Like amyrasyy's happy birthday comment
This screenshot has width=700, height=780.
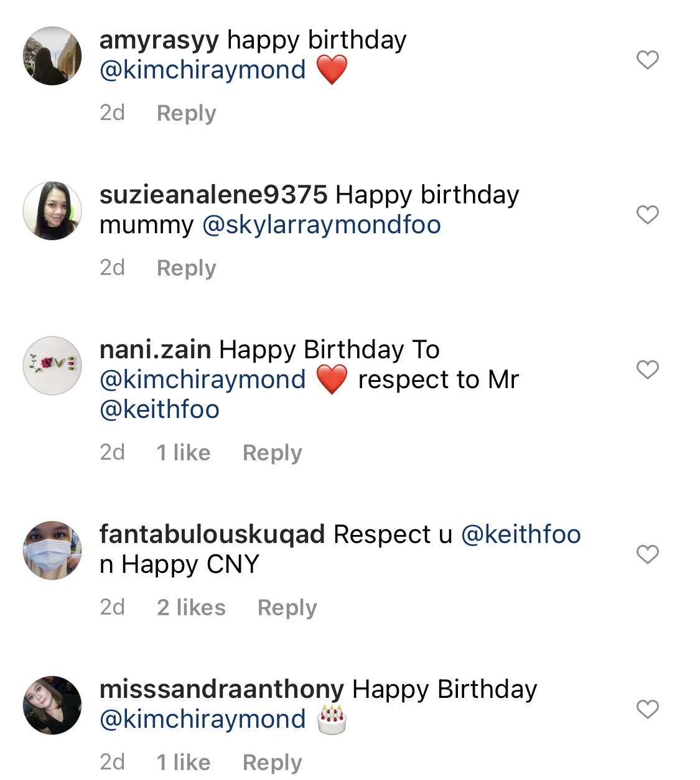[647, 60]
